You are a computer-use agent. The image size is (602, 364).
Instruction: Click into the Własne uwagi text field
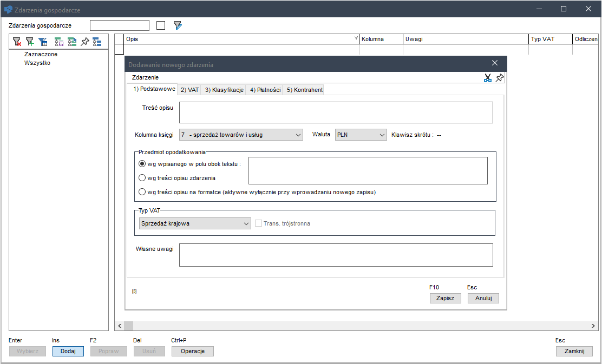[336, 255]
